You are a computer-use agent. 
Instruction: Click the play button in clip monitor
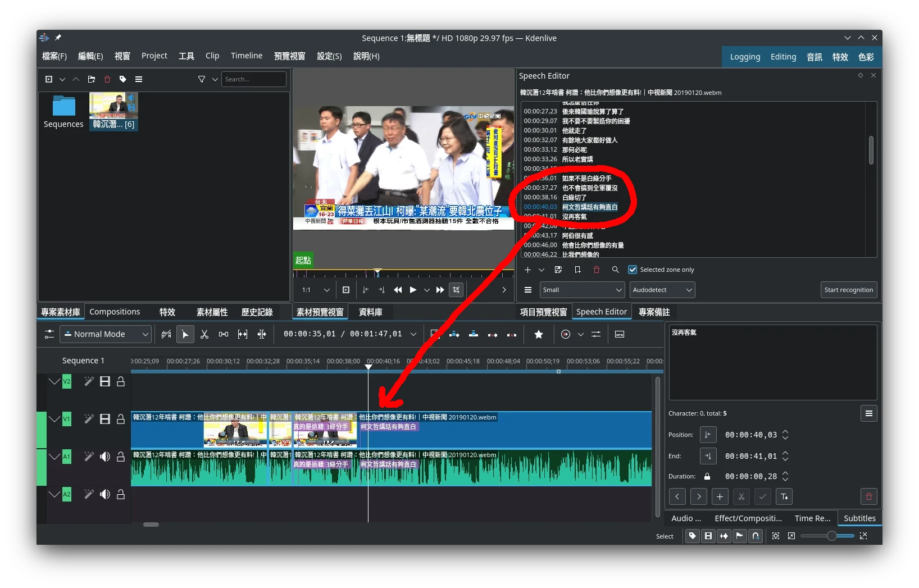click(x=413, y=290)
